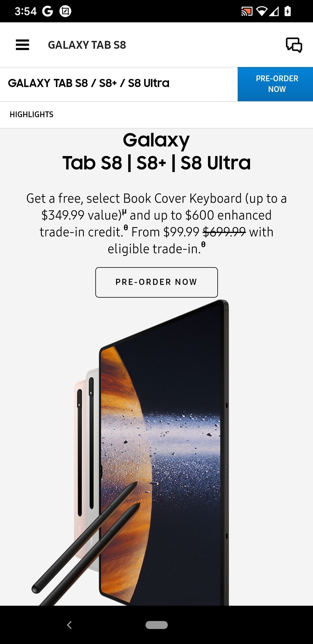313x644 pixels.
Task: Tap the Wi-Fi status icon
Action: (x=262, y=12)
